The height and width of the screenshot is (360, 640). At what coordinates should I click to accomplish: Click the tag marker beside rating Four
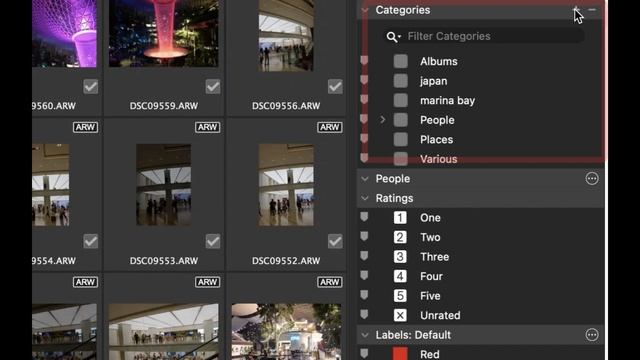(x=364, y=276)
